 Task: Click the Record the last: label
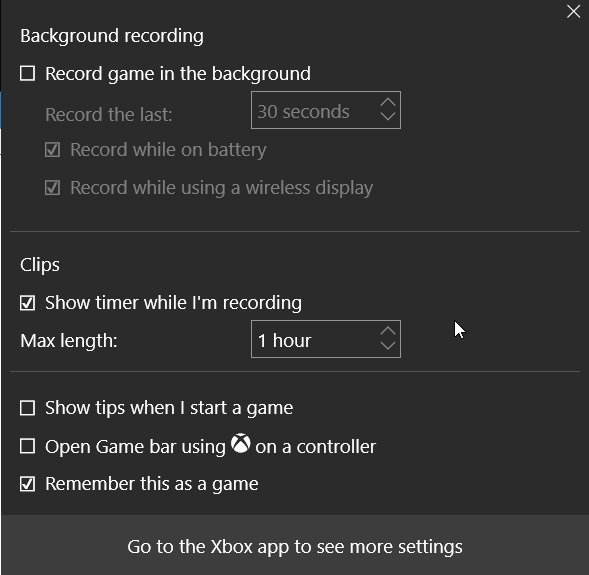109,114
